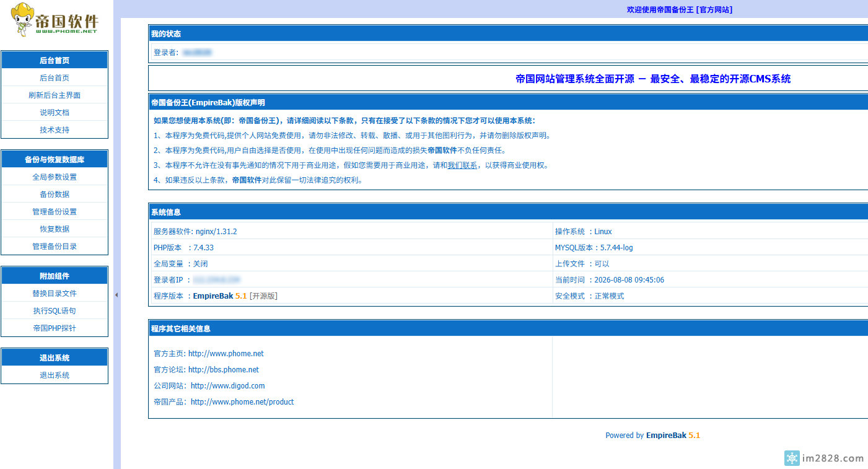Open 说明文档 from the sidebar
Screen dimensions: 868x469
click(x=55, y=113)
